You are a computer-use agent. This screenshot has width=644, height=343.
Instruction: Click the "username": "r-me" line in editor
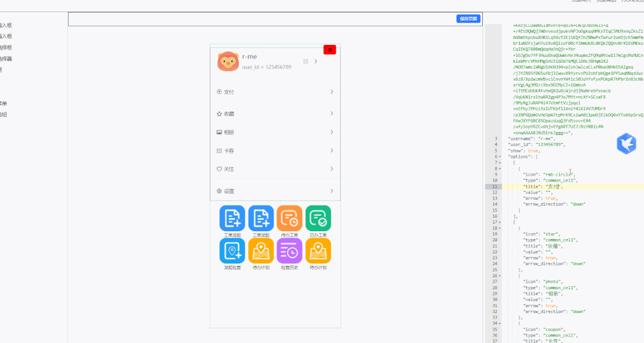[x=532, y=139]
